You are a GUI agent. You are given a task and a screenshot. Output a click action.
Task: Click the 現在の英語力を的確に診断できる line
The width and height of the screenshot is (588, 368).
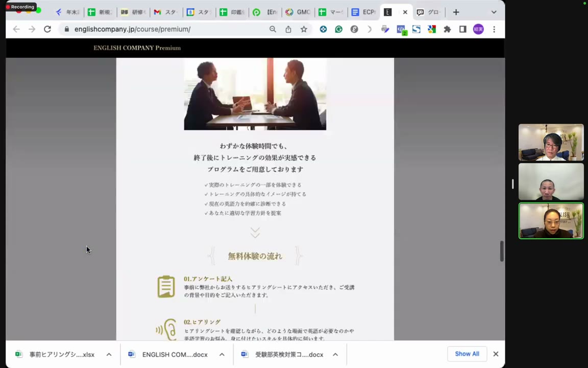[x=245, y=203]
